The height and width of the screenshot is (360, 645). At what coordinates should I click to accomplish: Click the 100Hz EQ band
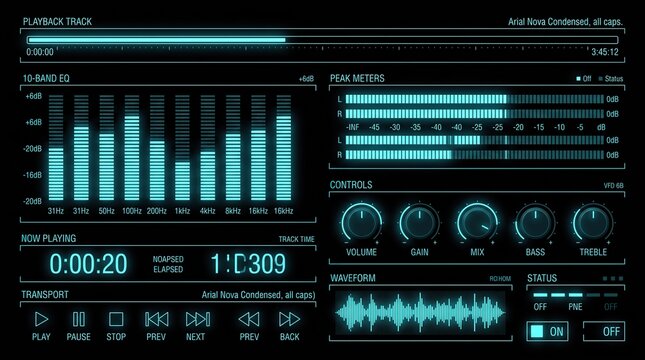[132, 148]
